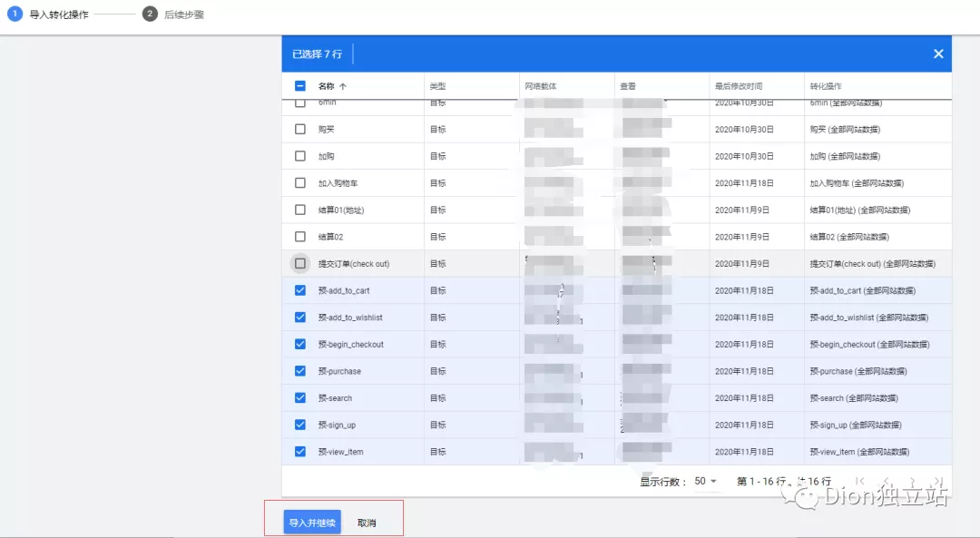The height and width of the screenshot is (538, 980).
Task: Click step 2 circle 后续步骤
Action: click(x=150, y=15)
